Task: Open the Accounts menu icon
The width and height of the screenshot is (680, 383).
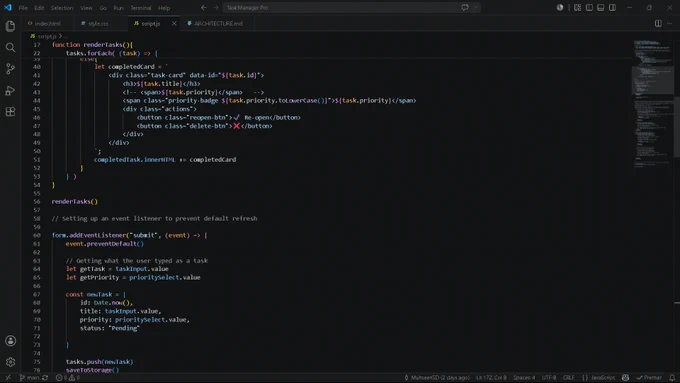Action: click(10, 341)
